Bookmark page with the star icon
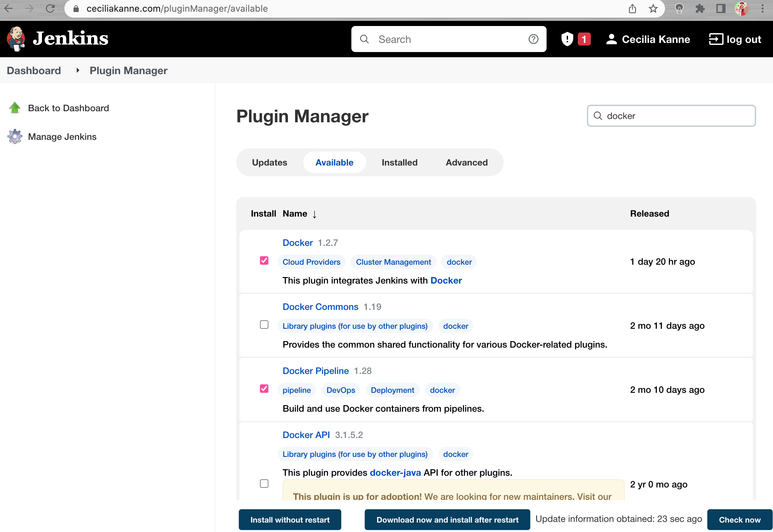Viewport: 773px width, 532px height. tap(653, 9)
